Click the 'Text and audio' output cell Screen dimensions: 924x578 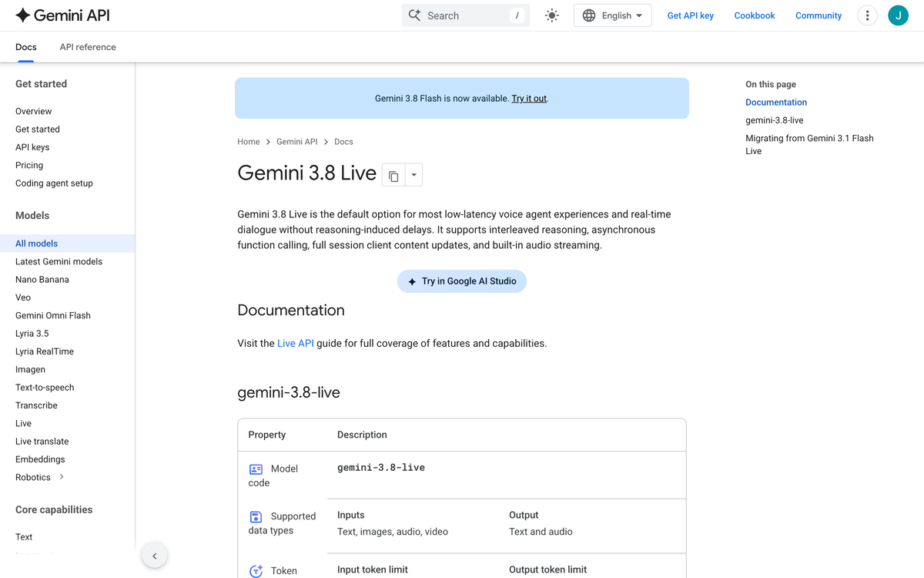[x=541, y=532]
